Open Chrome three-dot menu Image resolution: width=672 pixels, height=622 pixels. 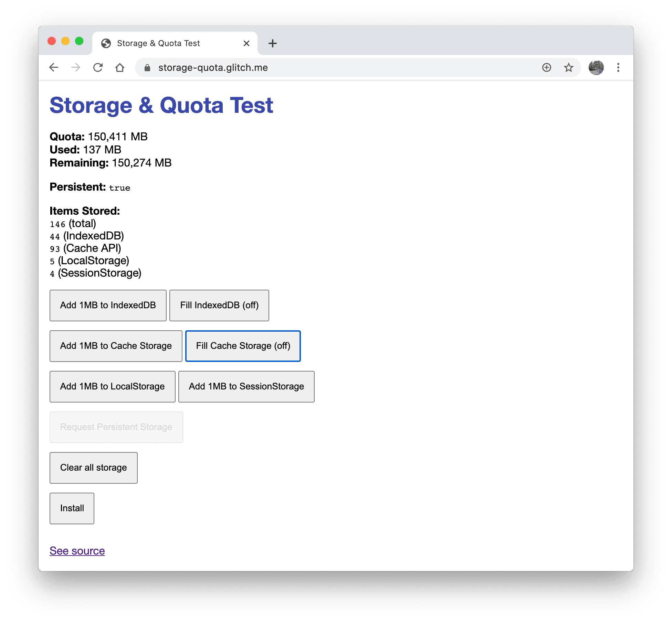tap(618, 67)
